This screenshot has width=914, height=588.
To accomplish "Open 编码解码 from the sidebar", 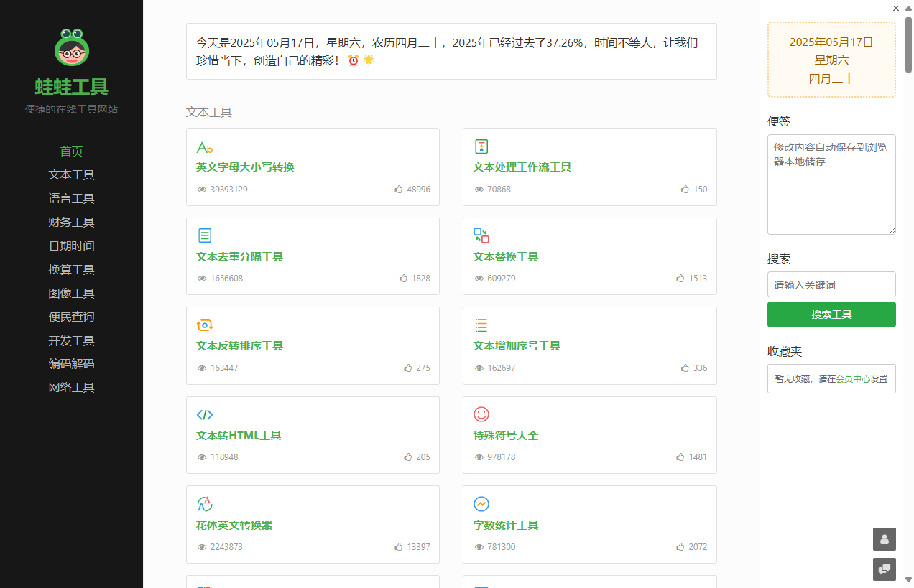I will [71, 363].
